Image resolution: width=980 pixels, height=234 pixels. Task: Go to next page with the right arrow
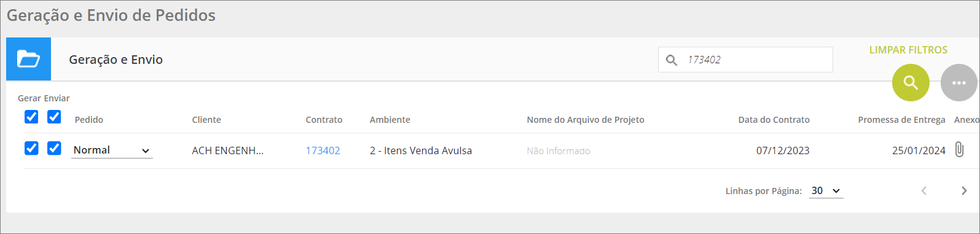click(x=964, y=190)
